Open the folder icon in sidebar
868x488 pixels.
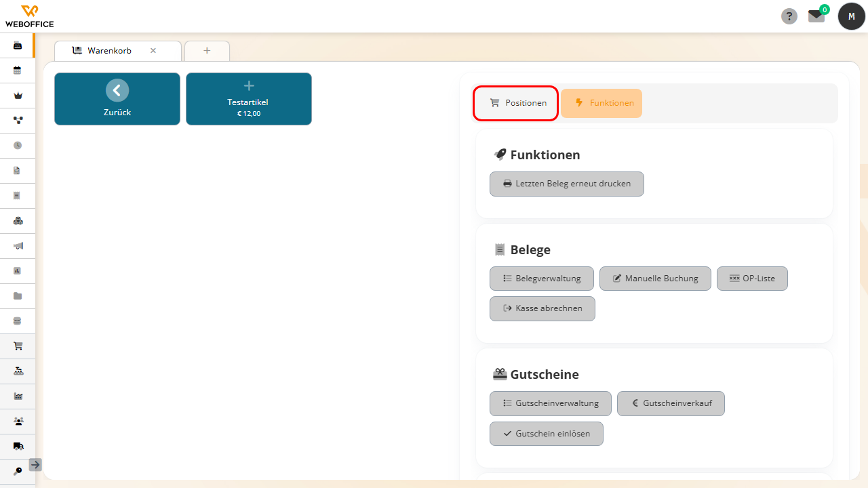[x=18, y=296]
